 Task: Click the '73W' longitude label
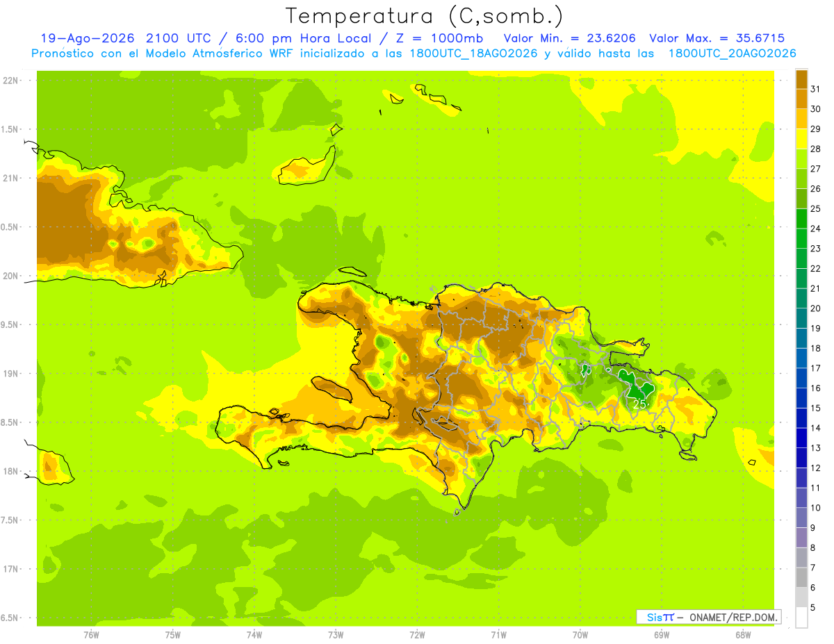[x=336, y=635]
